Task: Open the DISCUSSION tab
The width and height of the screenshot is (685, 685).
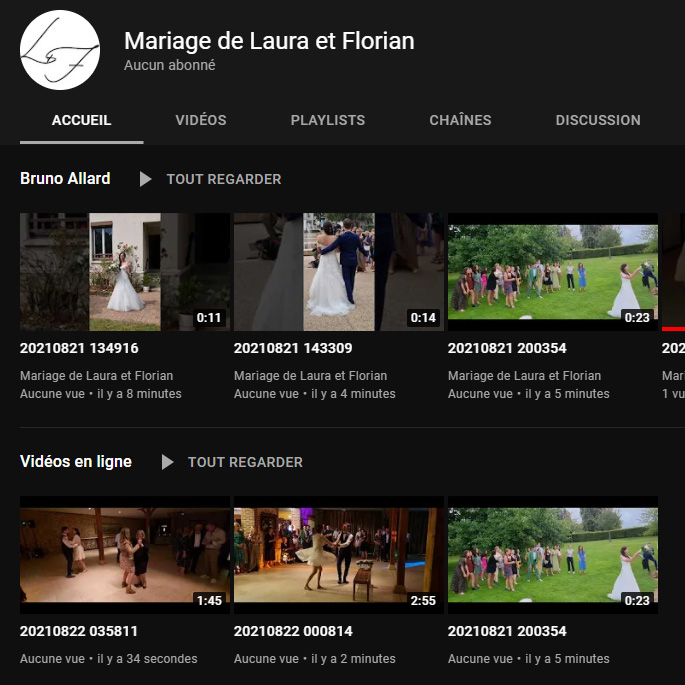Action: pos(598,120)
